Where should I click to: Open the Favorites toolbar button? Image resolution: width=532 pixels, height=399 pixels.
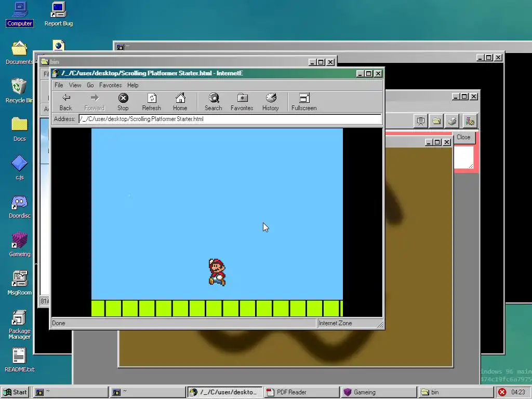tap(242, 102)
